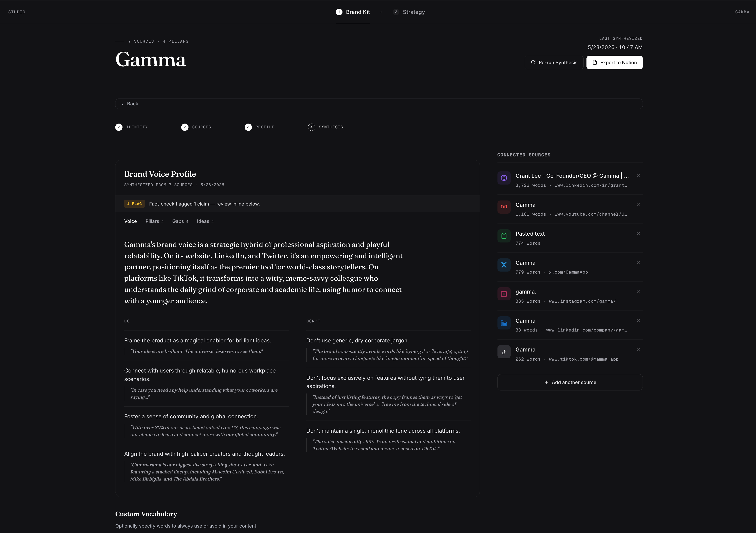Click 'Don't maintain a single, monolithic tone' item

point(383,431)
